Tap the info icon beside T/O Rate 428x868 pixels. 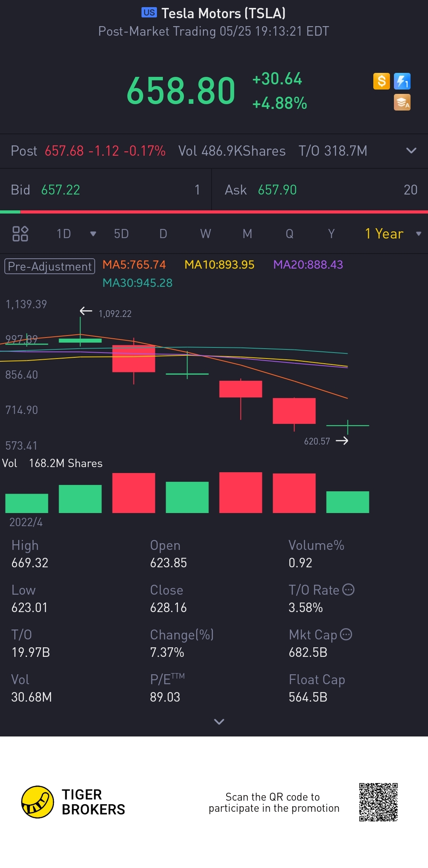pos(348,589)
